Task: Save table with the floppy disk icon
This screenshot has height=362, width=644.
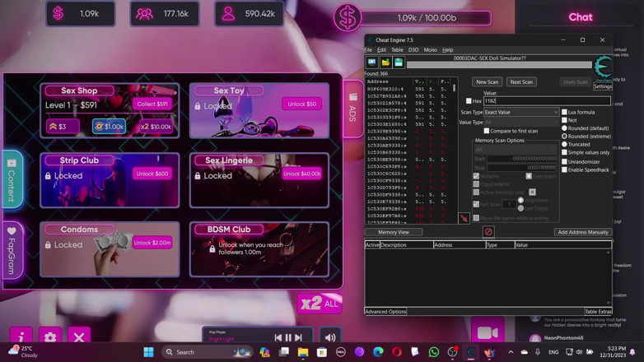Action: (399, 63)
